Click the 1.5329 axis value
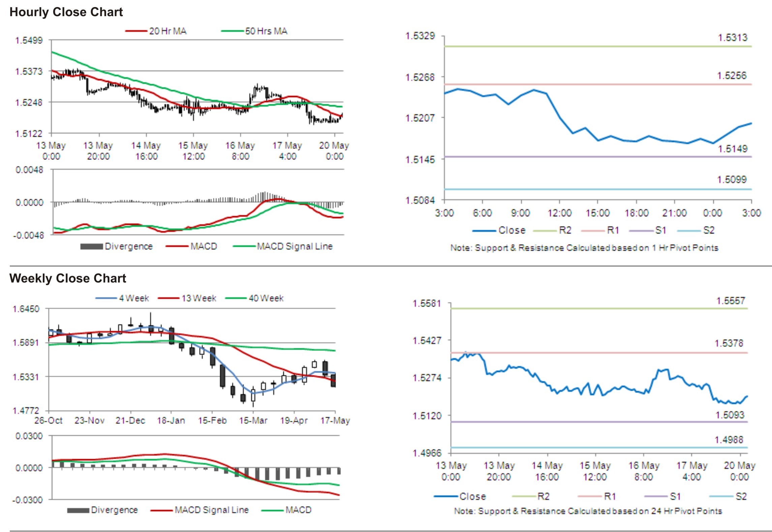Viewport: 772px width, 532px height. [420, 36]
